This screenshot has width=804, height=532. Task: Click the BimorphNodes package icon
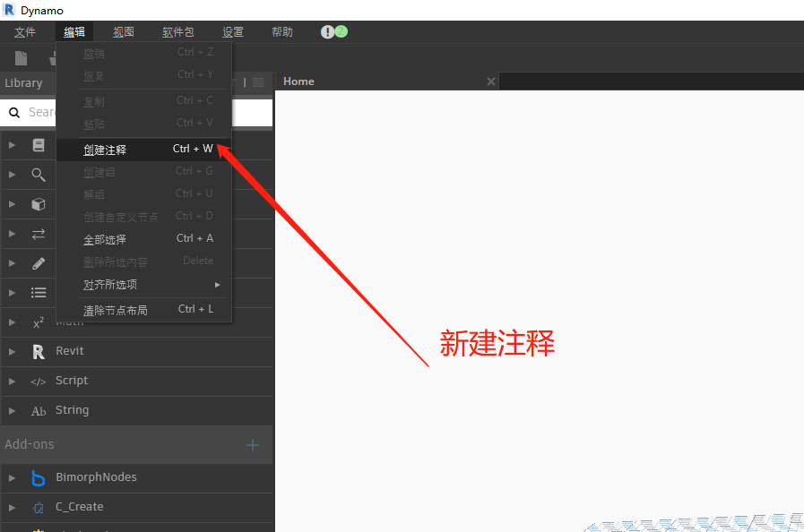click(x=39, y=477)
